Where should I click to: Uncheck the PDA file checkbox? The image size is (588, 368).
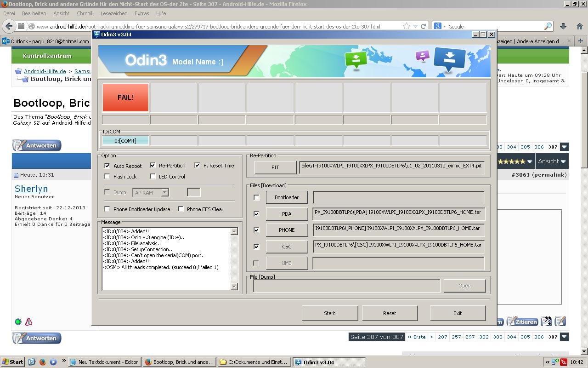click(256, 214)
